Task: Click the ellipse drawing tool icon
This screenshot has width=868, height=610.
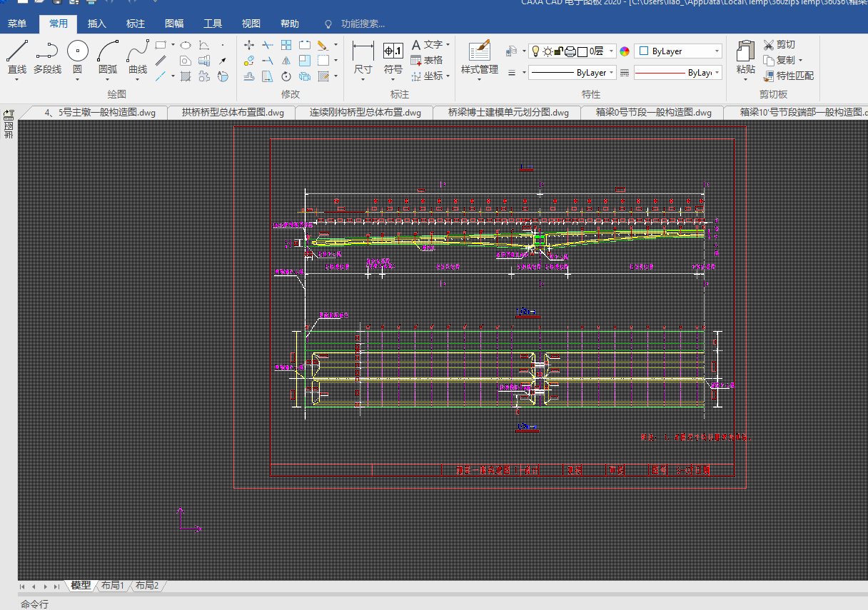Action: (186, 45)
